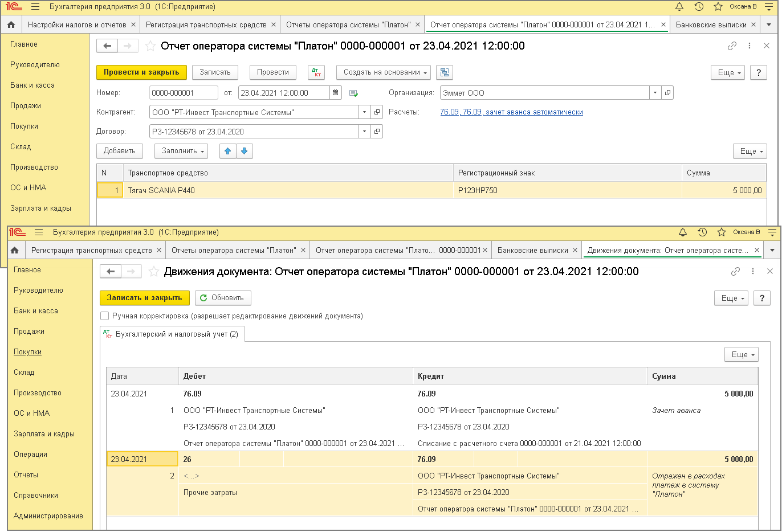Click Зачет аванса posting description
This screenshot has width=782, height=532.
point(677,410)
